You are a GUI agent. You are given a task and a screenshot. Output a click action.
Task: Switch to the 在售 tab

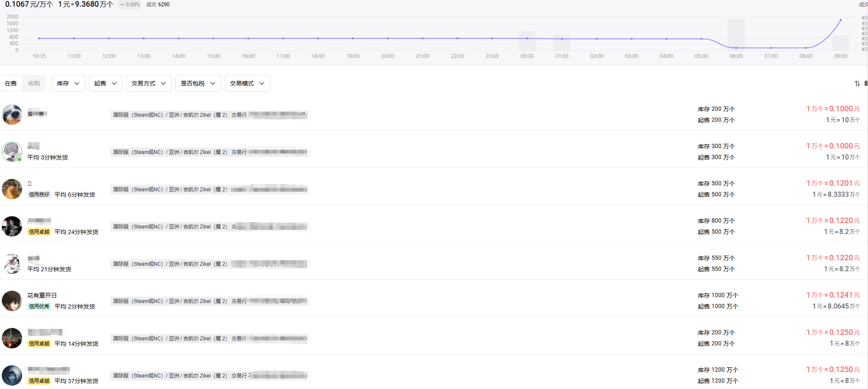pyautogui.click(x=11, y=83)
